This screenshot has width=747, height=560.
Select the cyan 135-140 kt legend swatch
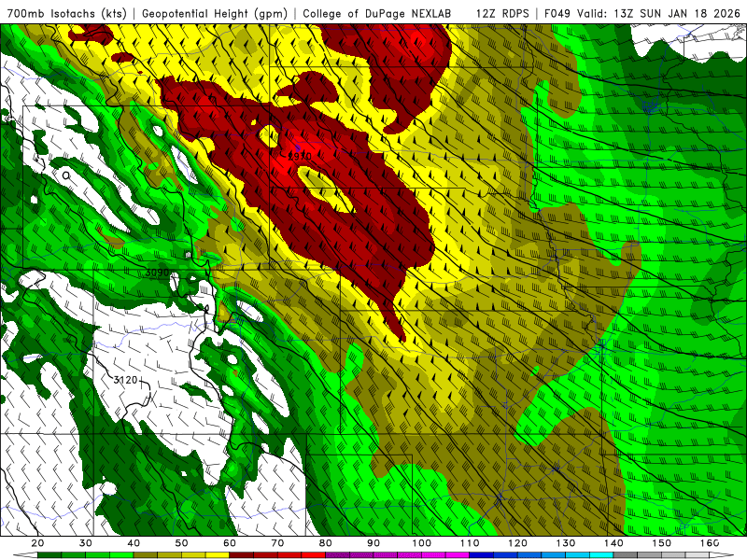pos(601,555)
